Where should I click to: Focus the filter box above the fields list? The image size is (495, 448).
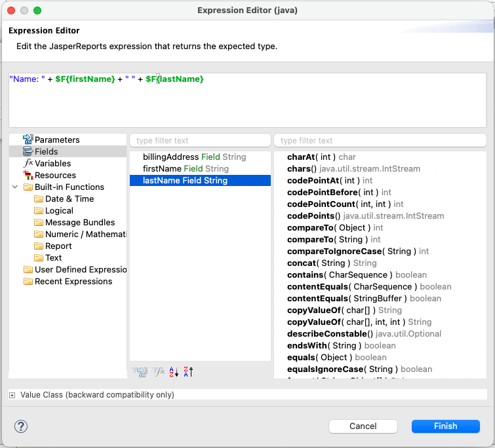[x=200, y=141]
